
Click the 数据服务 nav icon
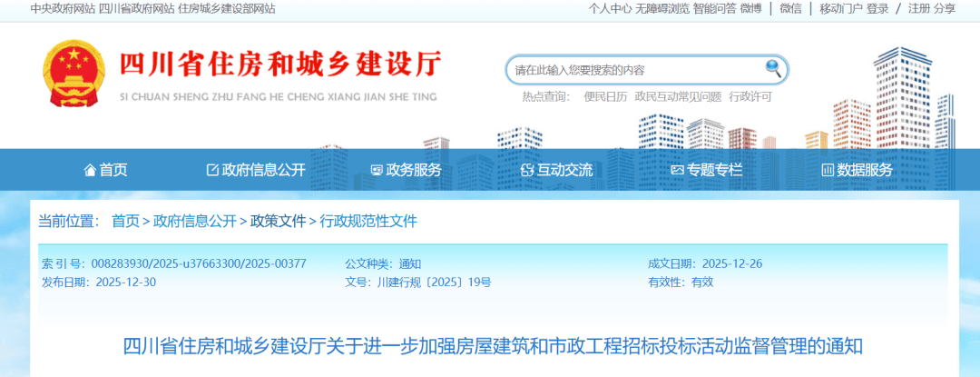point(827,170)
